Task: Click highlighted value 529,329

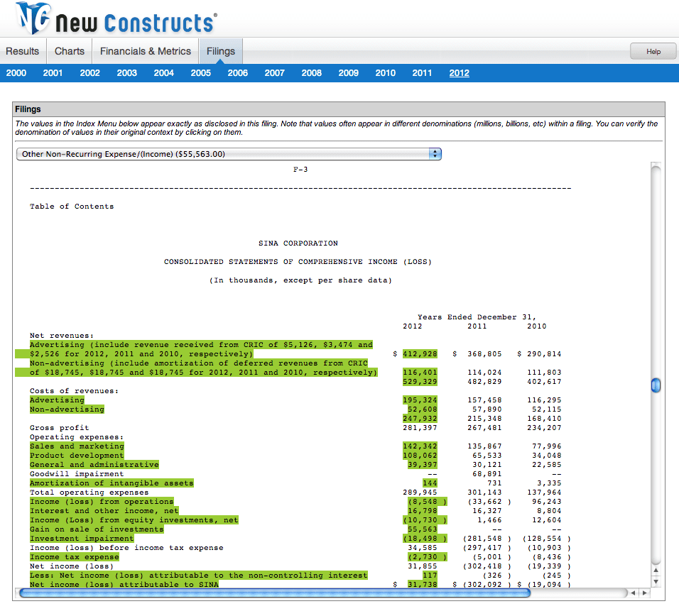Action: 420,382
